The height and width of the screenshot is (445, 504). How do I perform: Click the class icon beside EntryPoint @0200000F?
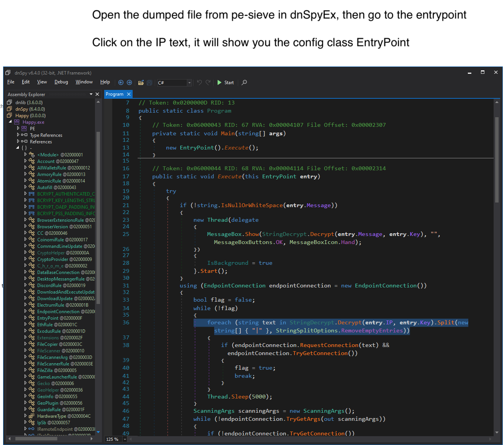pyautogui.click(x=32, y=318)
